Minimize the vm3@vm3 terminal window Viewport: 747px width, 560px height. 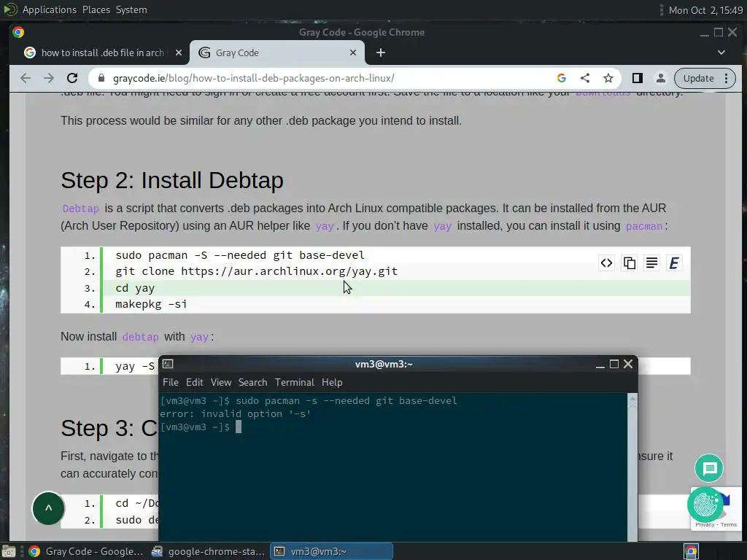tap(600, 365)
